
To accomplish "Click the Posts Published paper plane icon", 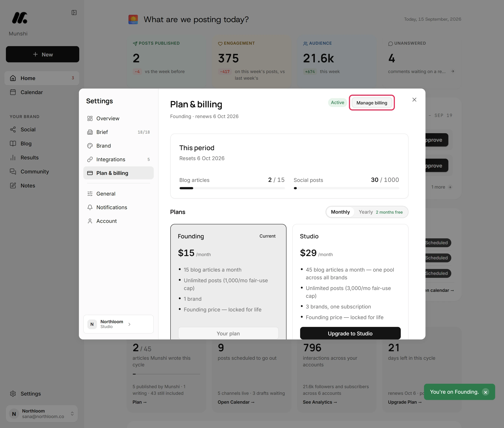I will pos(135,43).
